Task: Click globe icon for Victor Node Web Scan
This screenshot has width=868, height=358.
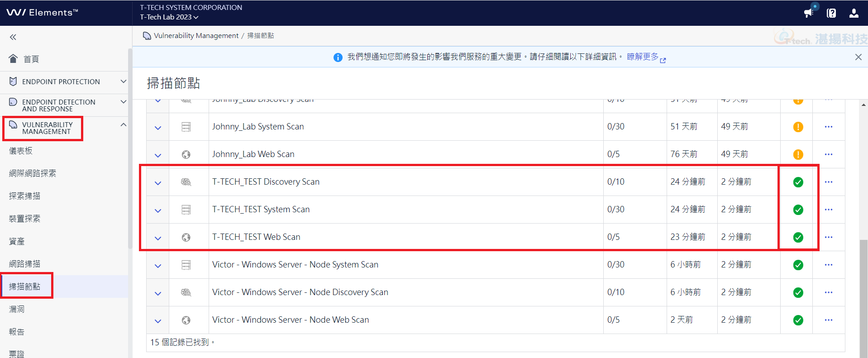Action: tap(186, 320)
